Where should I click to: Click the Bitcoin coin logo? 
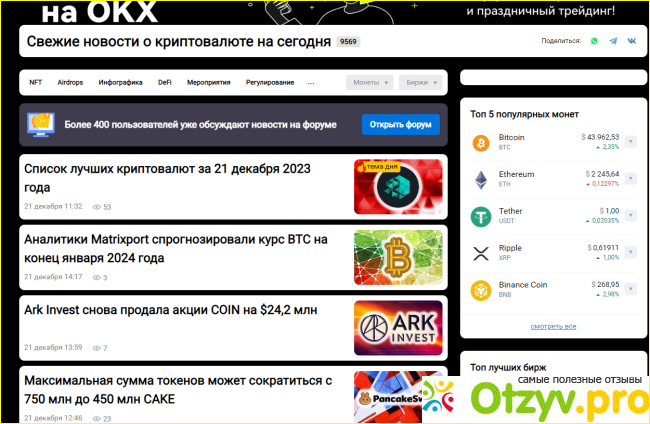click(x=481, y=142)
